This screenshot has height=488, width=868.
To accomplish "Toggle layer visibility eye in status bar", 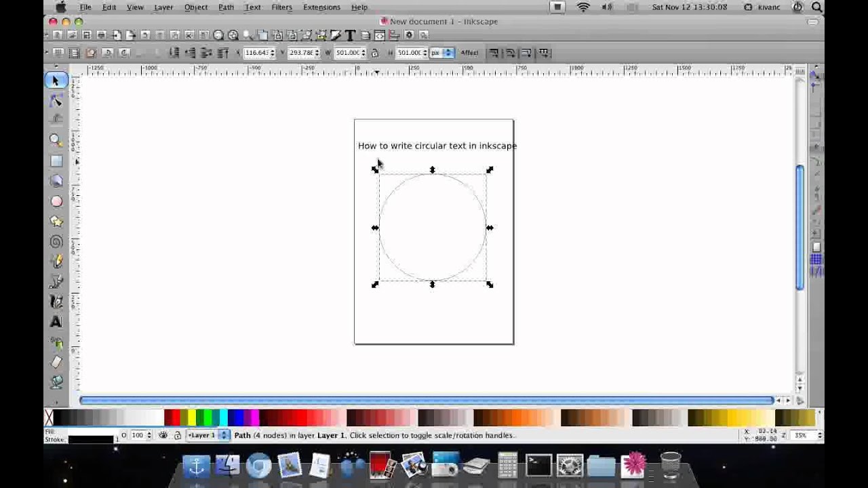I will (x=163, y=435).
